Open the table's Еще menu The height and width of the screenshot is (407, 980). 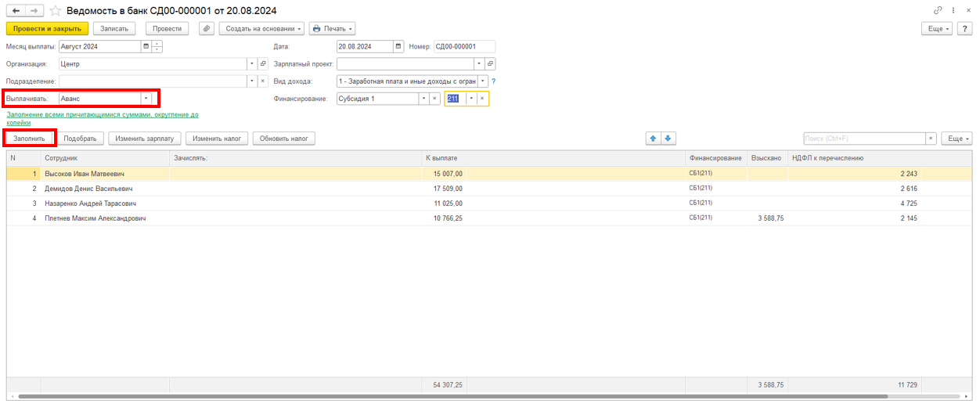957,139
